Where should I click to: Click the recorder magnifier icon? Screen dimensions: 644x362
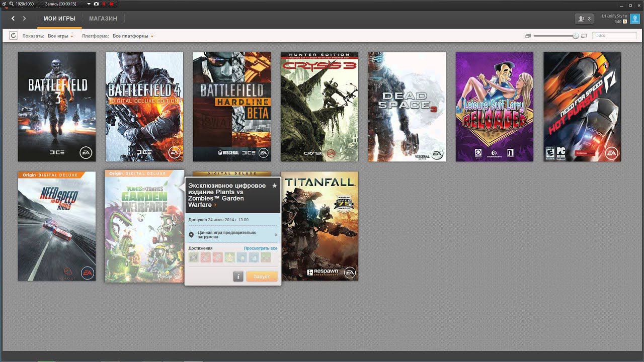click(x=11, y=4)
